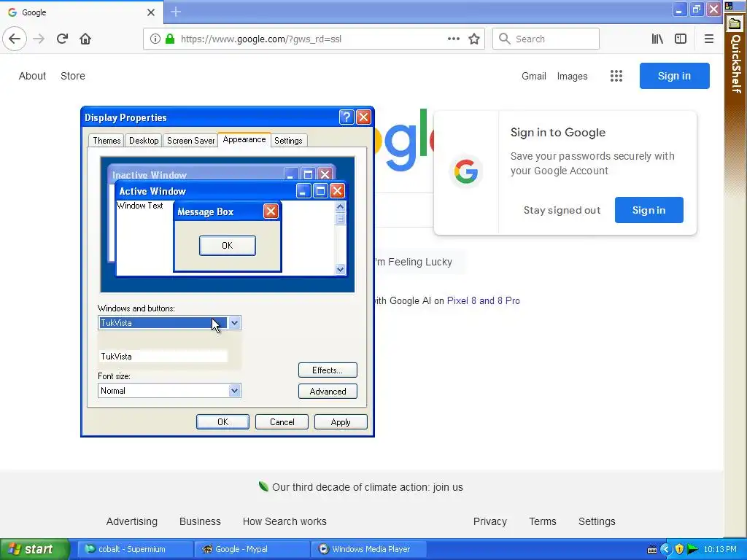Open the Advertising footer link
Screen dimensions: 747x560
pyautogui.click(x=132, y=521)
